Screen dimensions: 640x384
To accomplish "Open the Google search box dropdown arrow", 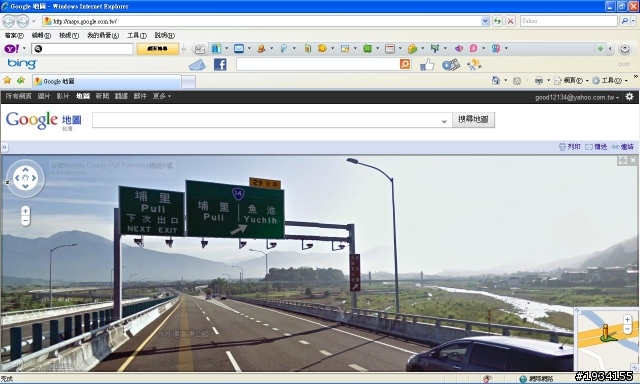I will tap(444, 121).
